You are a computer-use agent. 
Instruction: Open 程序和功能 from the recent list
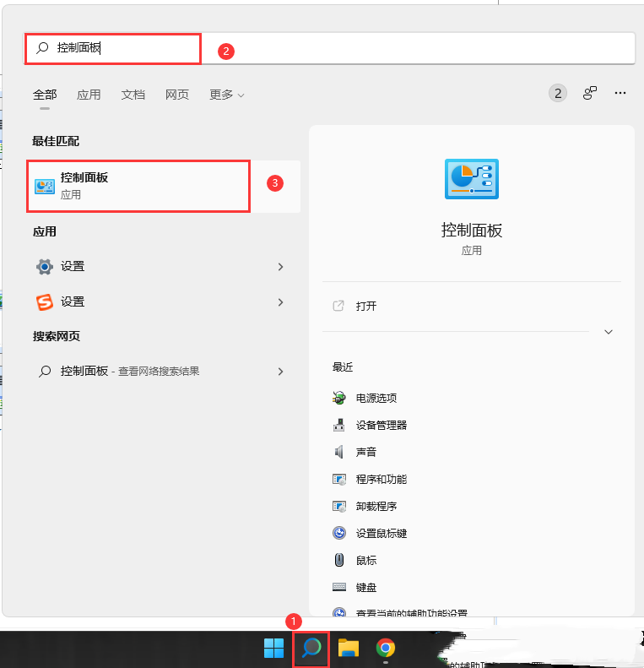point(381,479)
